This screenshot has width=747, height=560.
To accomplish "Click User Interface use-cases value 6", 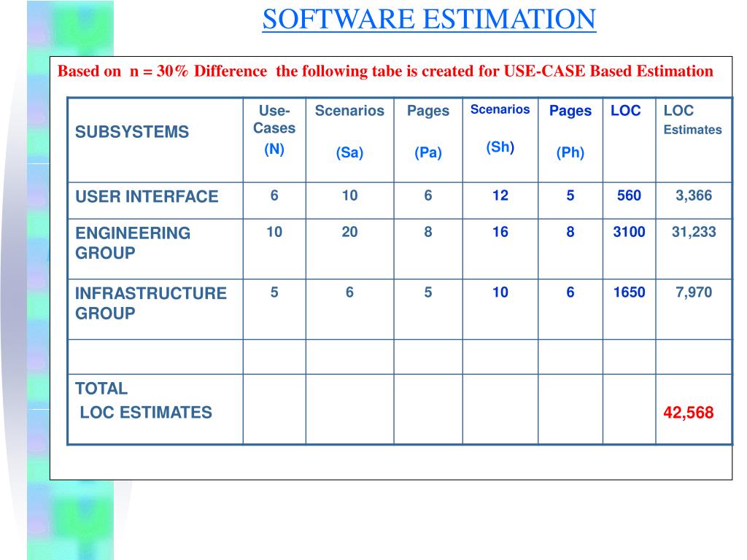I will click(274, 195).
